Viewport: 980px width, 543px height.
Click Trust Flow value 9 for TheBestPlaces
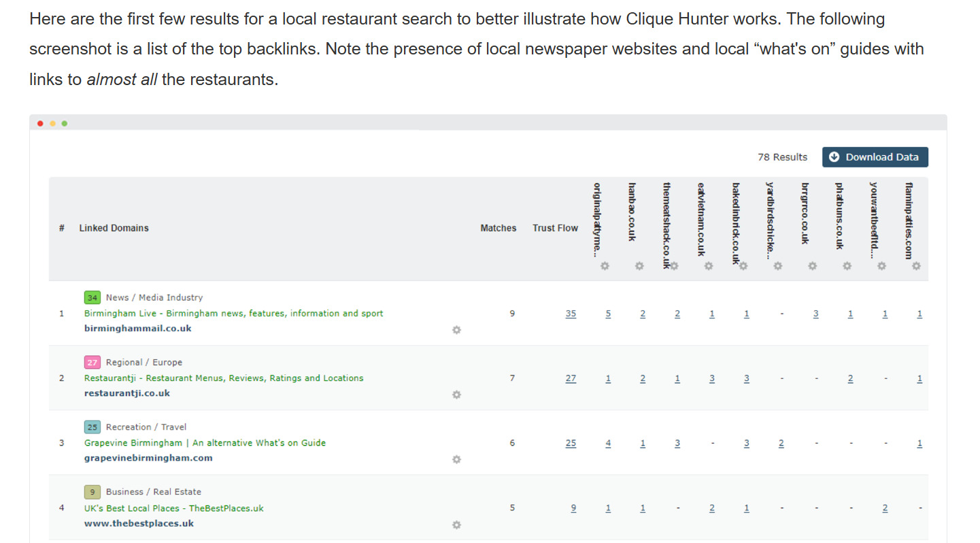point(574,508)
